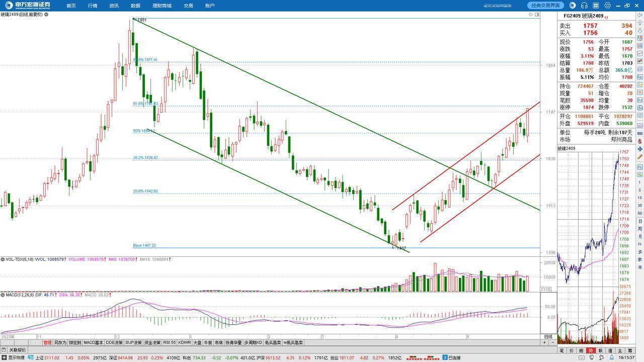This screenshot has height=362, width=644.
Task: Select the DDE决策 indicator tab
Action: click(x=114, y=342)
